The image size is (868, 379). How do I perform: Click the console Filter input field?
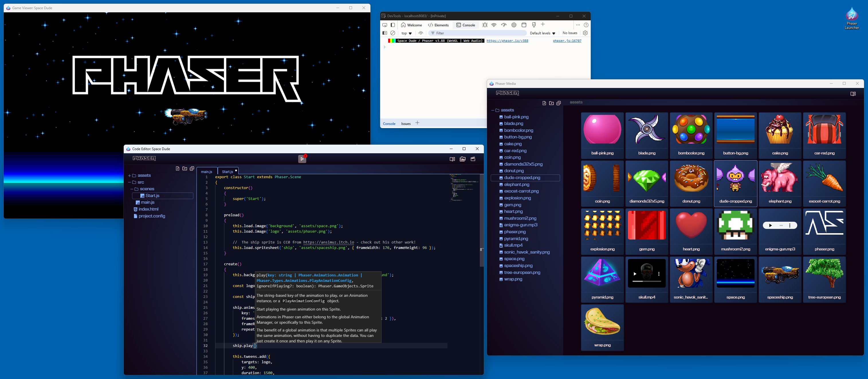(x=477, y=33)
